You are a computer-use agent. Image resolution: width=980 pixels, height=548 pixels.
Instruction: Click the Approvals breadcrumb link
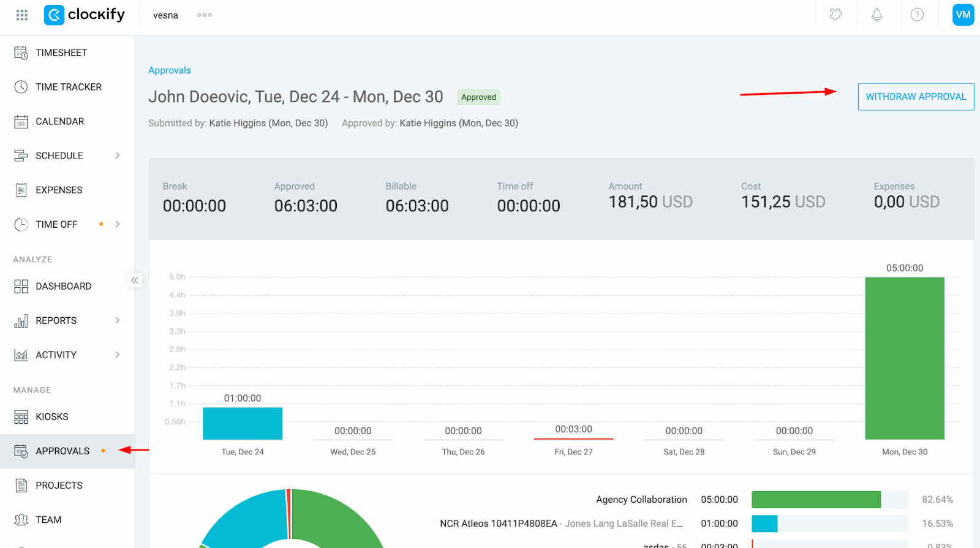[170, 70]
